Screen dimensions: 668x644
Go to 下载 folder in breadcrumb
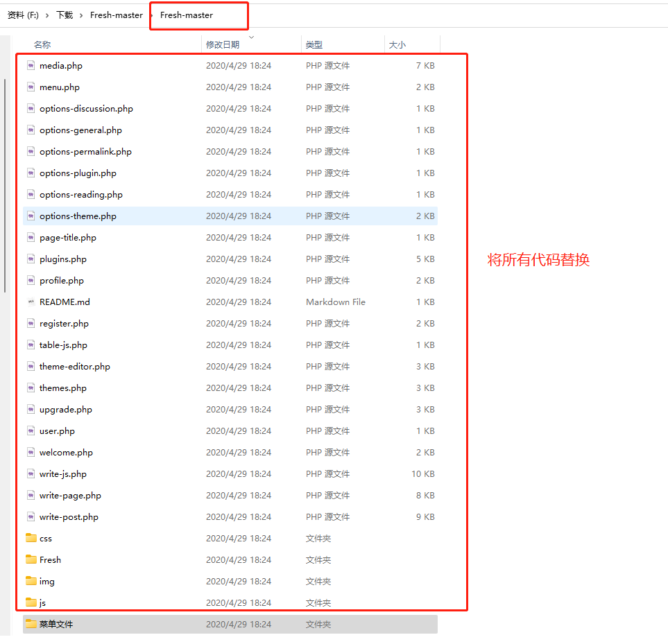point(65,15)
